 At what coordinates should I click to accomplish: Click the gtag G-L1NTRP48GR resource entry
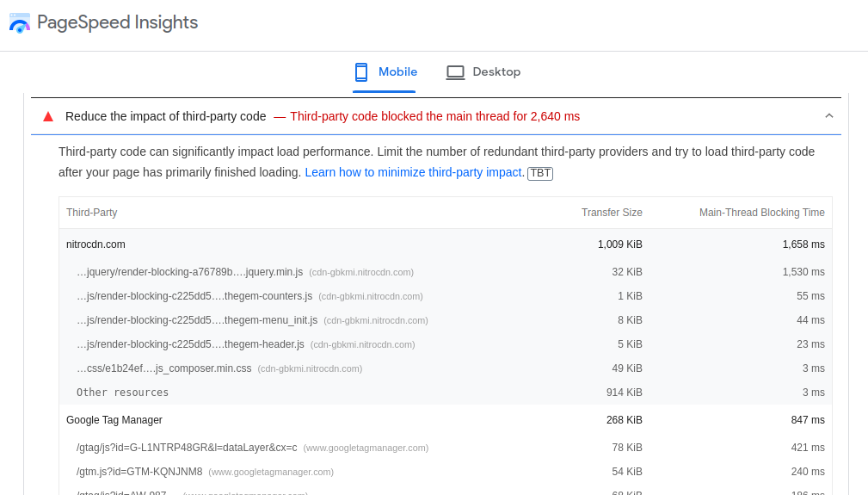point(187,448)
